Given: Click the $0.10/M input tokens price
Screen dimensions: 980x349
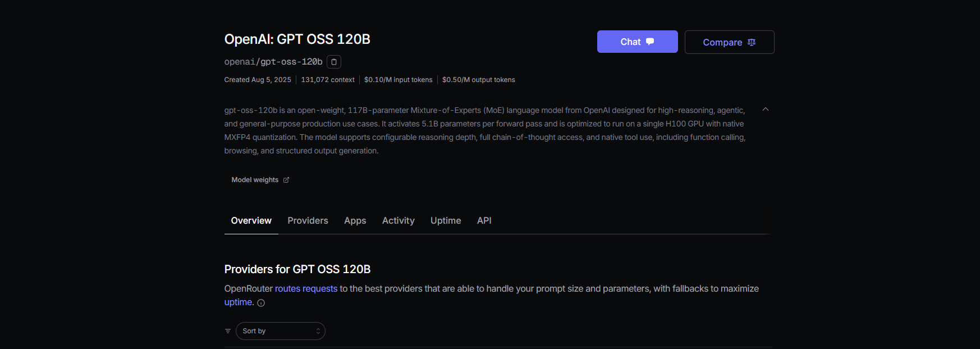Looking at the screenshot, I should click(x=399, y=80).
